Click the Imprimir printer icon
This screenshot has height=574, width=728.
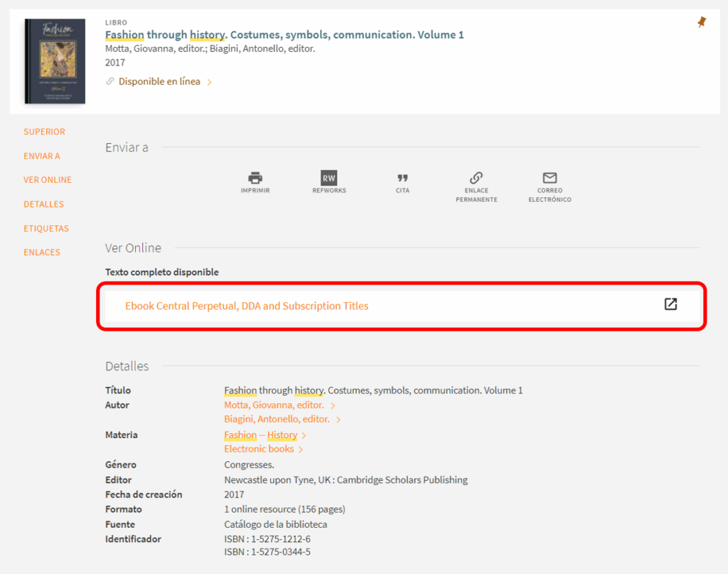[x=255, y=178]
